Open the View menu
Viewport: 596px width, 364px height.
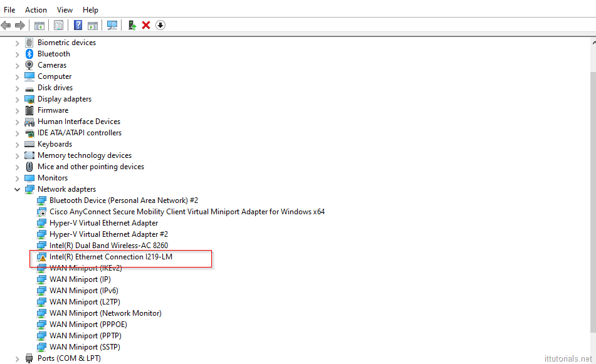[x=65, y=10]
